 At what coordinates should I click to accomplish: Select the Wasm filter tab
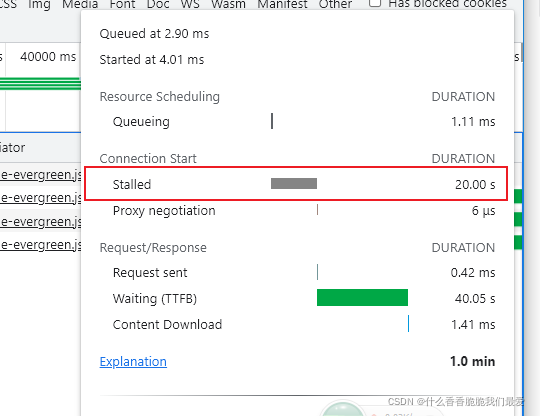click(x=228, y=4)
